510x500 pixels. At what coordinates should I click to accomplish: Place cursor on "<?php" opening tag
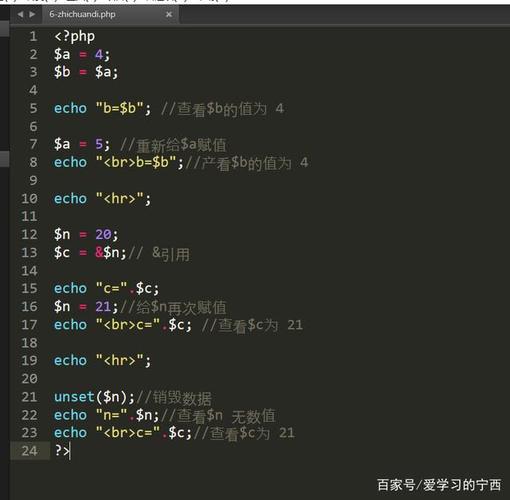(75, 36)
